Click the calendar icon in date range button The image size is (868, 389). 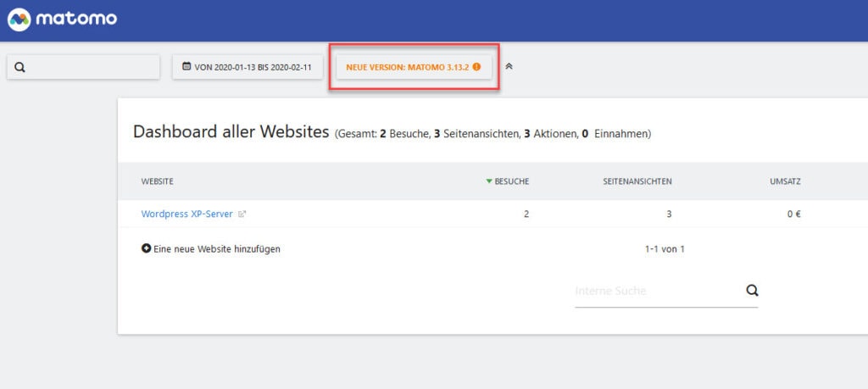(186, 66)
